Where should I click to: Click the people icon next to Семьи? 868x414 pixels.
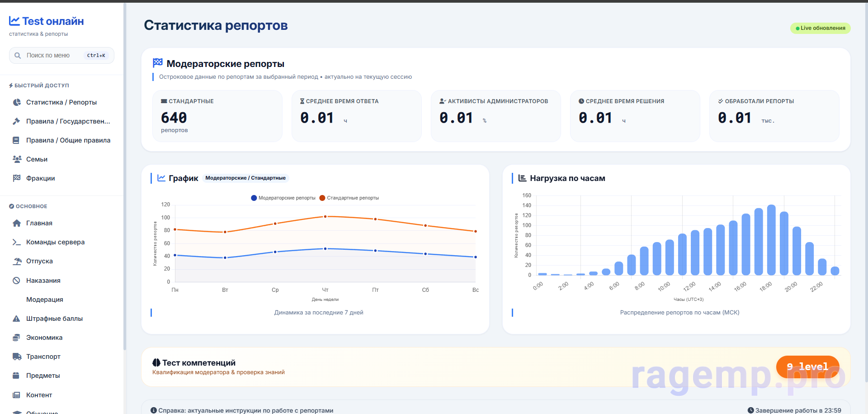(17, 159)
